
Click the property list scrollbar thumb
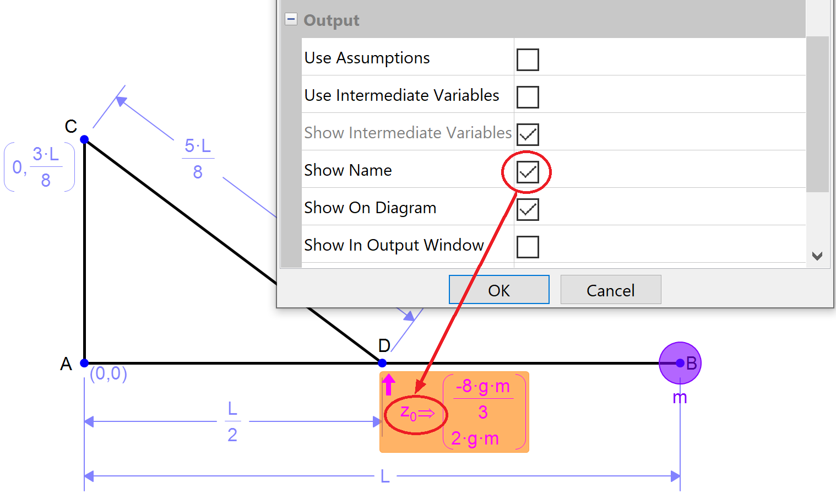click(x=817, y=113)
